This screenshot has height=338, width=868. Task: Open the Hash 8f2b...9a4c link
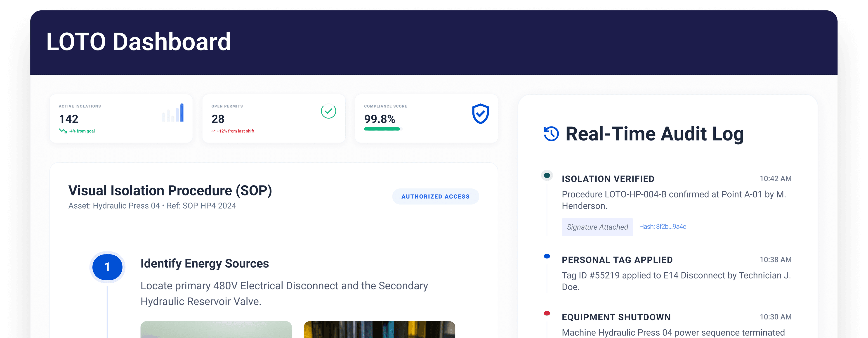click(x=663, y=227)
